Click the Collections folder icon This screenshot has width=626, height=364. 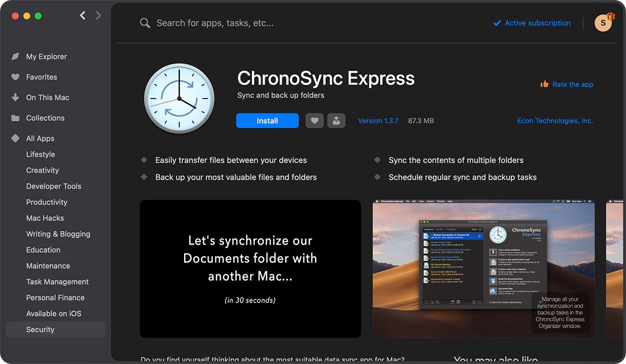tap(16, 118)
